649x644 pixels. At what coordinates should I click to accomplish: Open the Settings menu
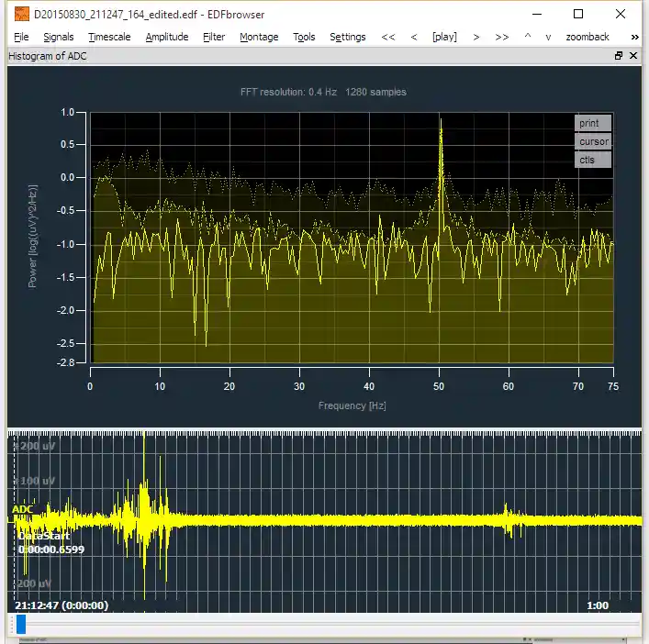348,37
